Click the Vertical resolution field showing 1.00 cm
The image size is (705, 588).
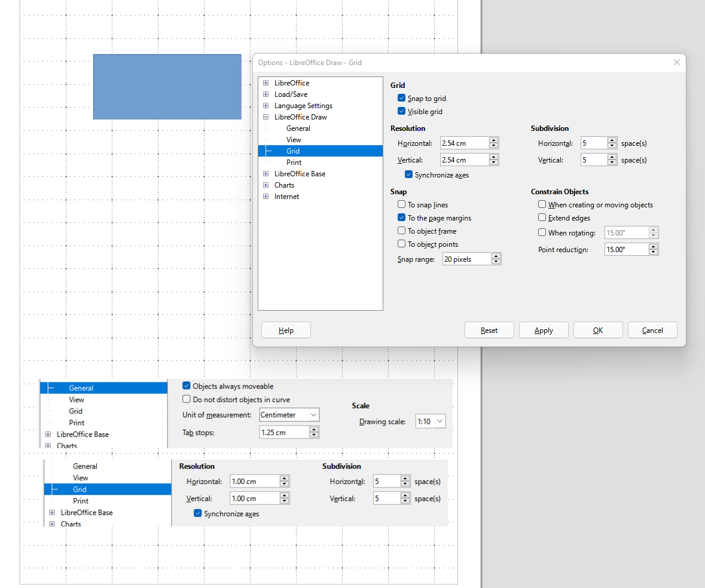tap(255, 498)
